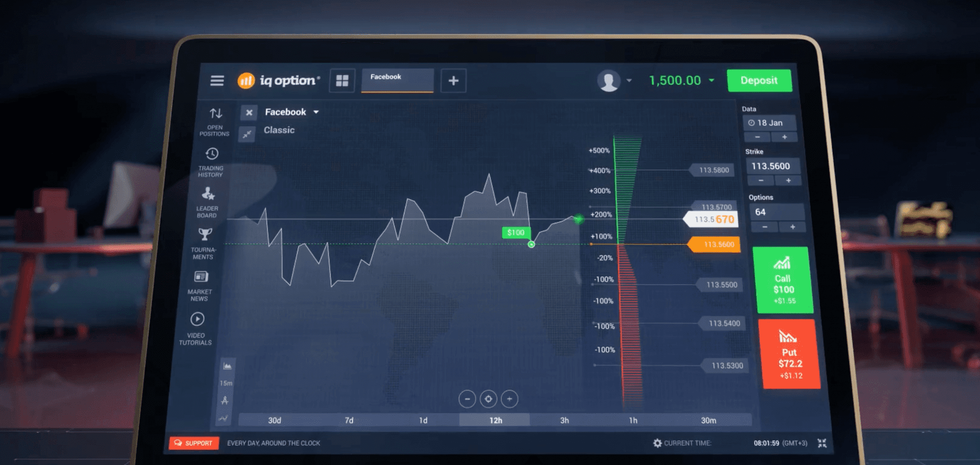Buy the Put $72.2 option
This screenshot has width=980, height=465.
[x=790, y=354]
